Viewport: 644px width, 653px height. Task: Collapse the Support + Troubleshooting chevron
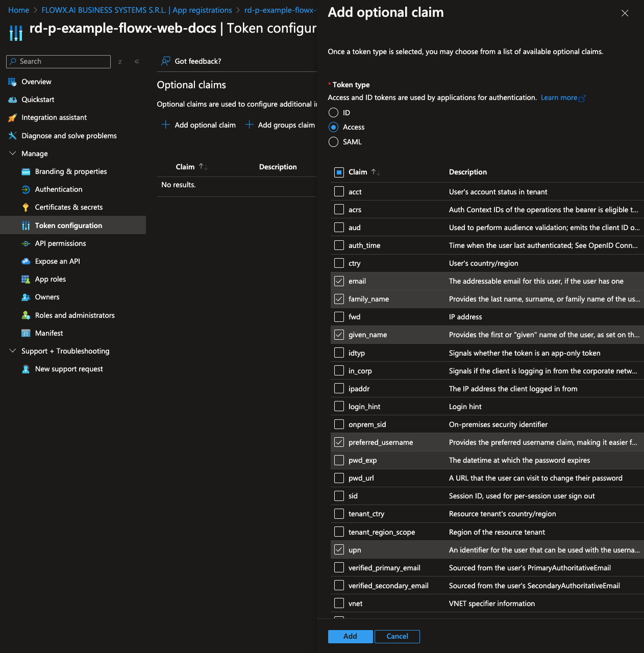click(13, 351)
